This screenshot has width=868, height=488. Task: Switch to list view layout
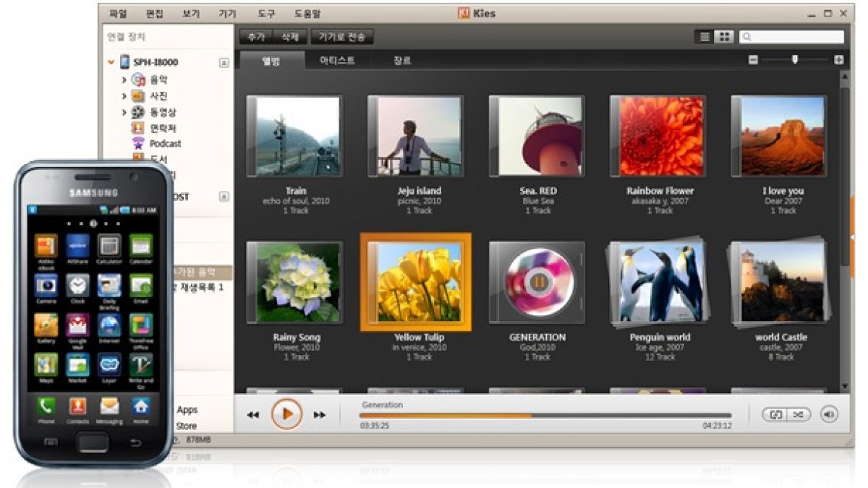(x=705, y=37)
